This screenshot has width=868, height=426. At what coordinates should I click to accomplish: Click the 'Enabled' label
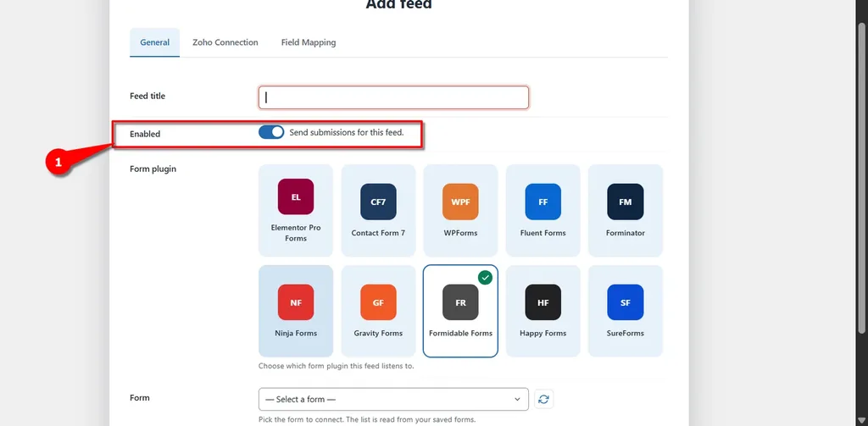[x=145, y=134]
